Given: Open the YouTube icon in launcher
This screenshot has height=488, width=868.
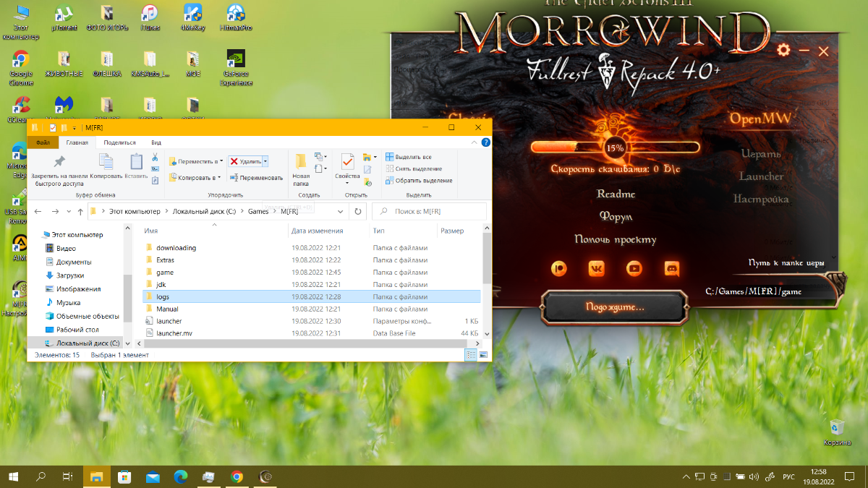Looking at the screenshot, I should click(634, 268).
